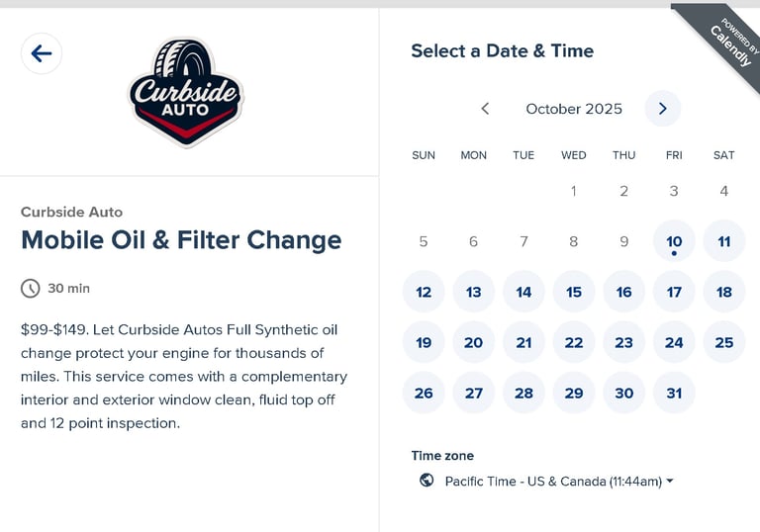
Task: Click the October 2025 month label
Action: (574, 109)
